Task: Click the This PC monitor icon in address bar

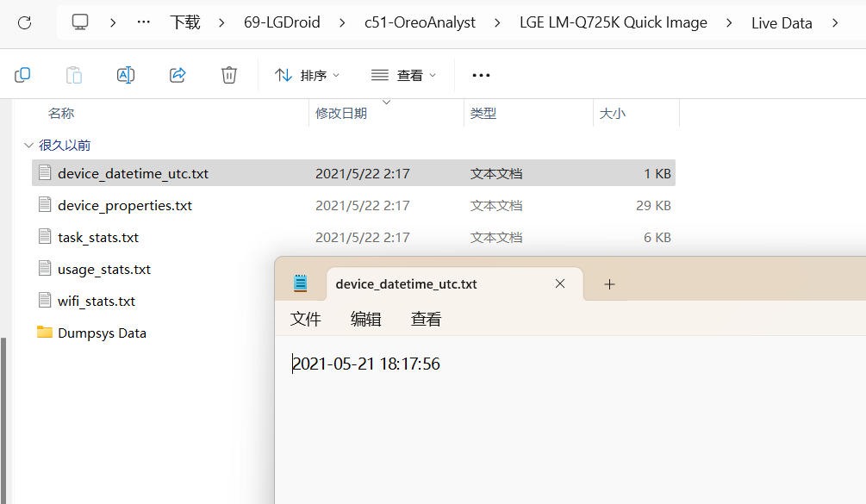Action: click(x=80, y=22)
